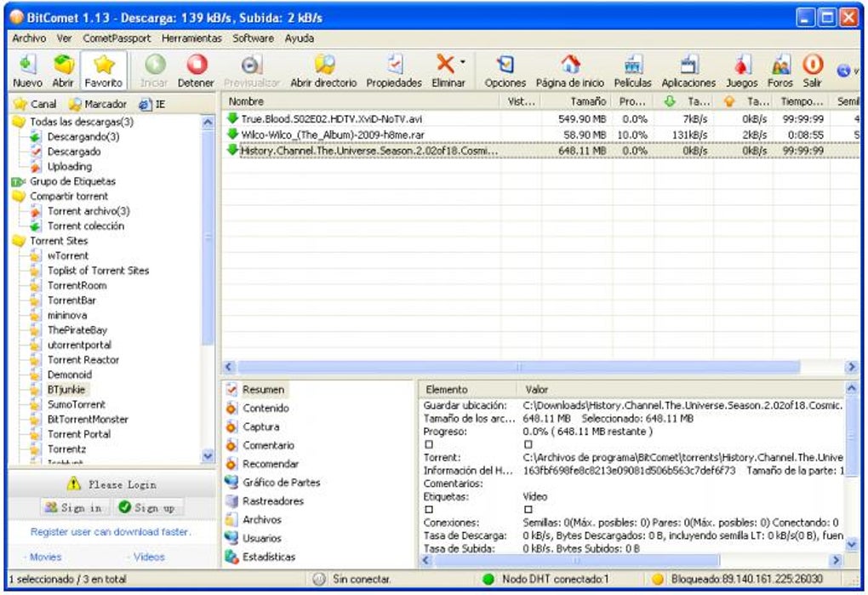The width and height of the screenshot is (868, 595).
Task: Click Nodo DHT conectado status indicator
Action: point(545,580)
